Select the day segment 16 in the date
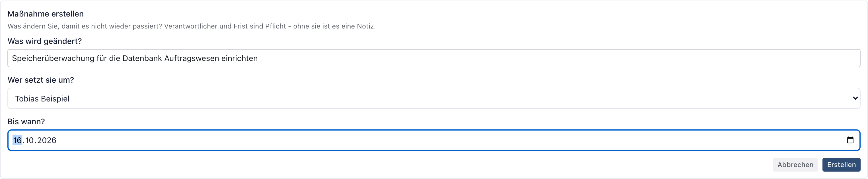Viewport: 868px width, 179px height. point(17,140)
